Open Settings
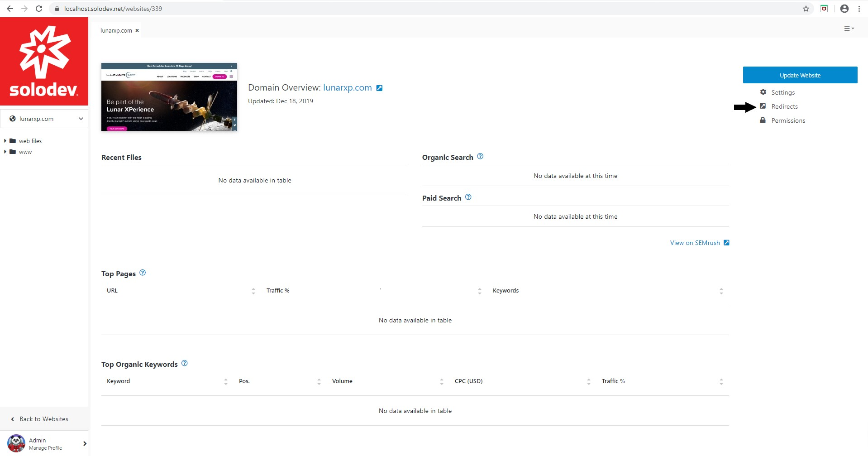Viewport: 868px width, 456px height. [783, 92]
